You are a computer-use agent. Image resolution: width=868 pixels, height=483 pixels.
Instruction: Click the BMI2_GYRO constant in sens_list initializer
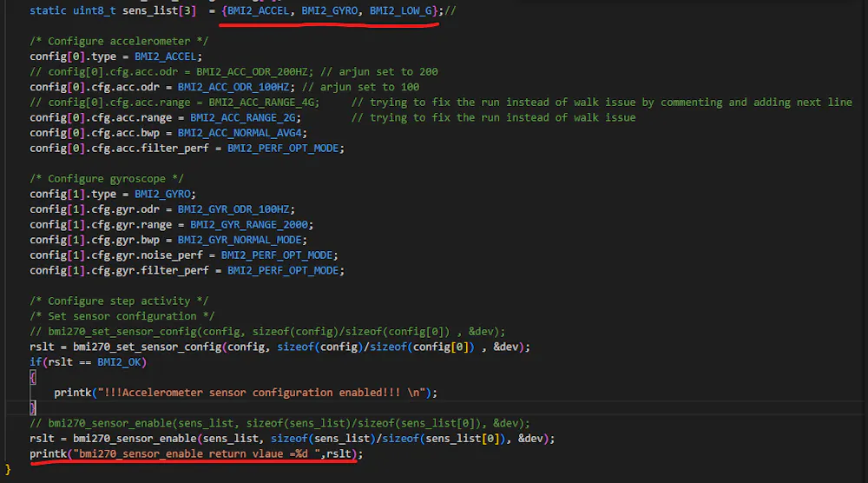329,10
